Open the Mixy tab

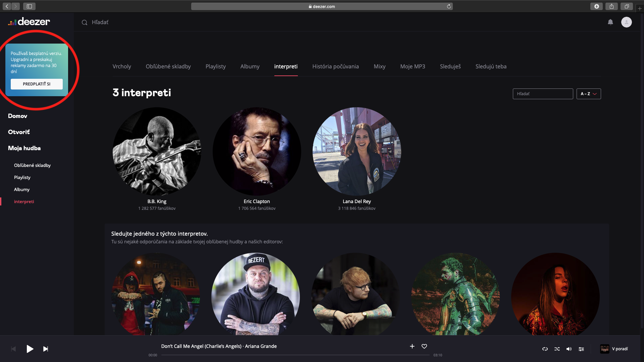(379, 66)
